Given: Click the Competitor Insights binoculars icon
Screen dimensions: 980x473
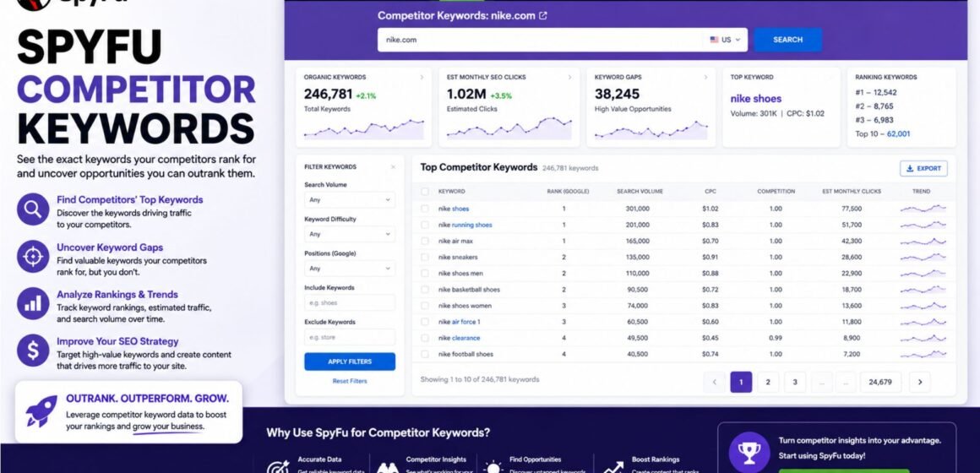Looking at the screenshot, I should coord(387,467).
